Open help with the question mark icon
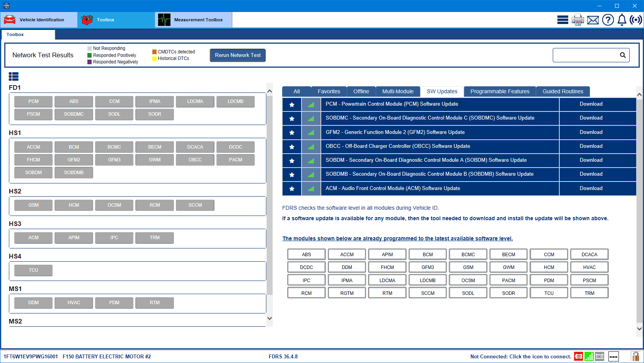The image size is (644, 363). click(x=608, y=20)
